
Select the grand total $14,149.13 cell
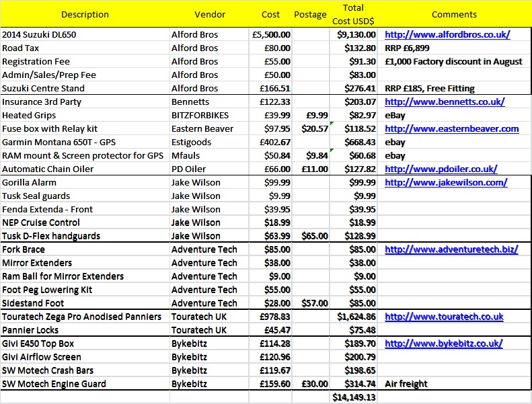(353, 397)
